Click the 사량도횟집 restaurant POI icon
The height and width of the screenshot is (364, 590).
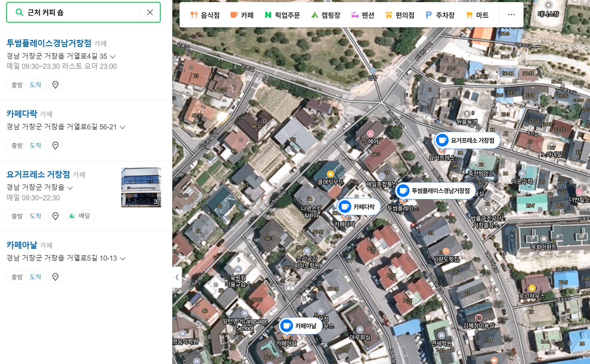coord(446,251)
